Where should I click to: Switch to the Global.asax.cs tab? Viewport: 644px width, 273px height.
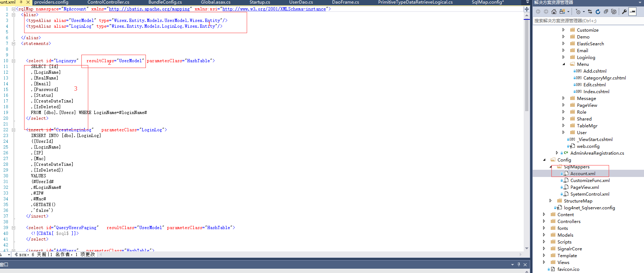click(216, 2)
